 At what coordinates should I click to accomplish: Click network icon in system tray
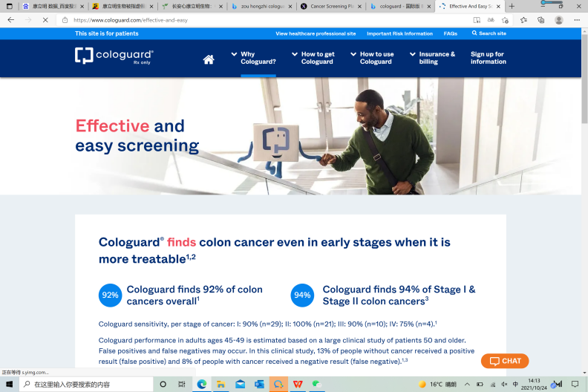[x=493, y=384]
